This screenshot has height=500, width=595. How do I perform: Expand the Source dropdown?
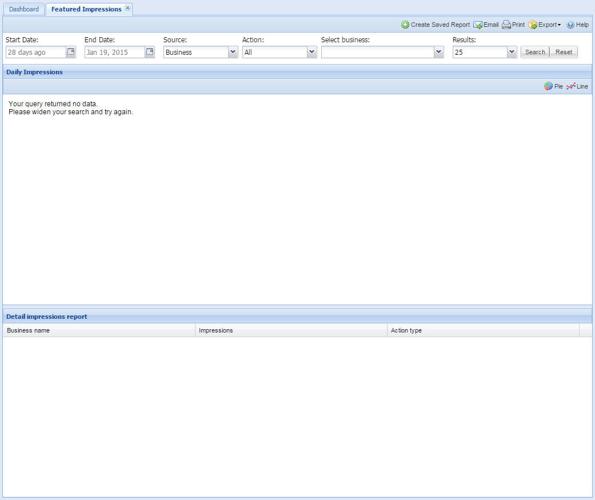(x=233, y=52)
